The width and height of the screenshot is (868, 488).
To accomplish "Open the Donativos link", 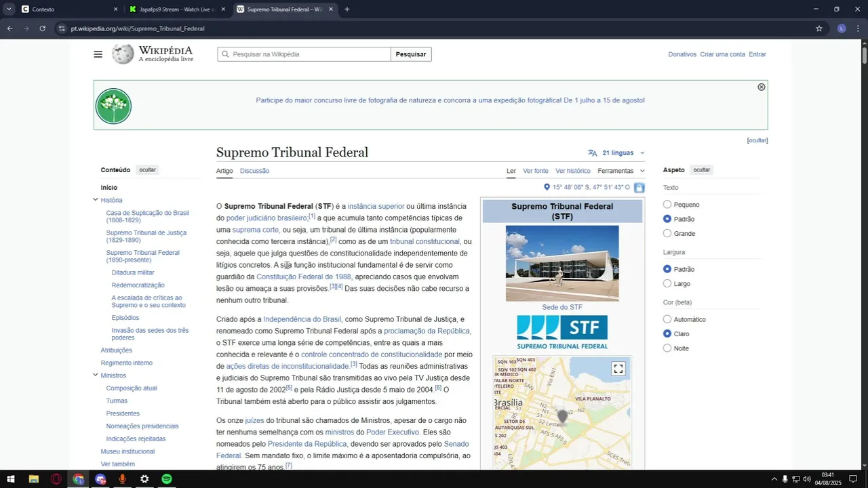I will [x=682, y=54].
